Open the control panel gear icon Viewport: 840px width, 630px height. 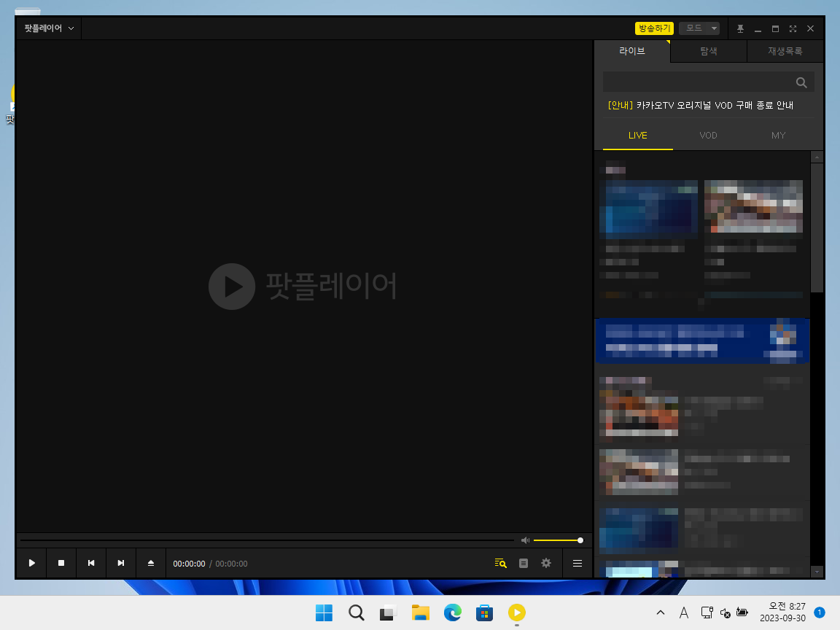546,563
